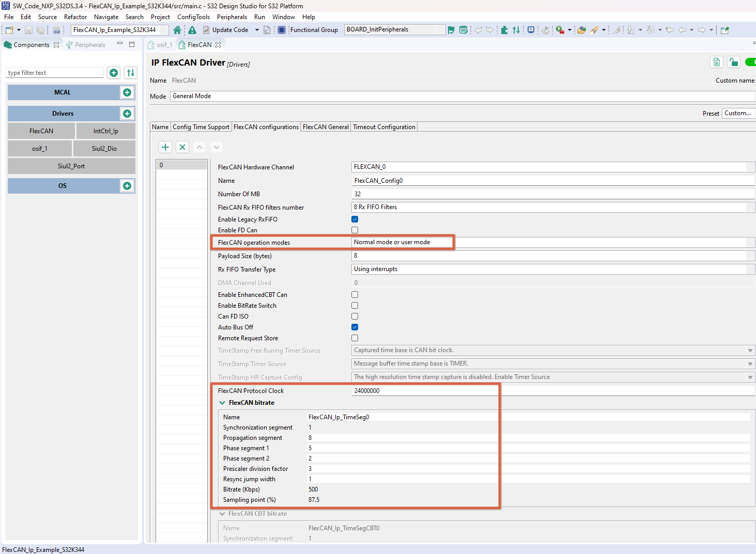756x554 pixels.
Task: Click the Custom... preset button
Action: (738, 113)
